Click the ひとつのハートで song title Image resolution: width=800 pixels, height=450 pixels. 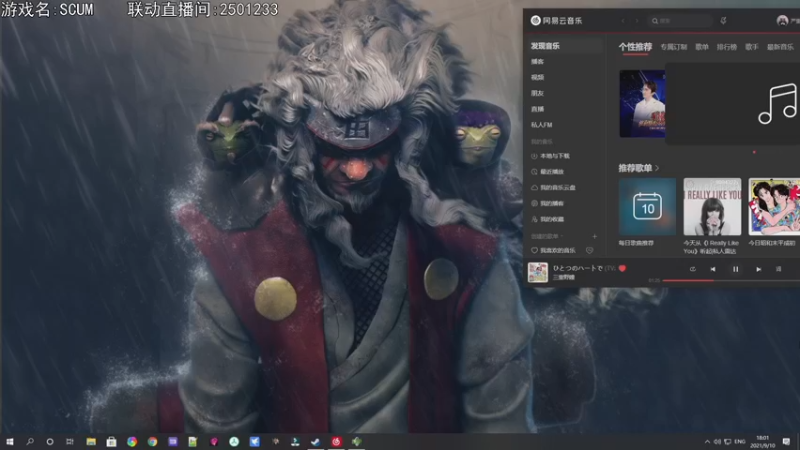578,268
